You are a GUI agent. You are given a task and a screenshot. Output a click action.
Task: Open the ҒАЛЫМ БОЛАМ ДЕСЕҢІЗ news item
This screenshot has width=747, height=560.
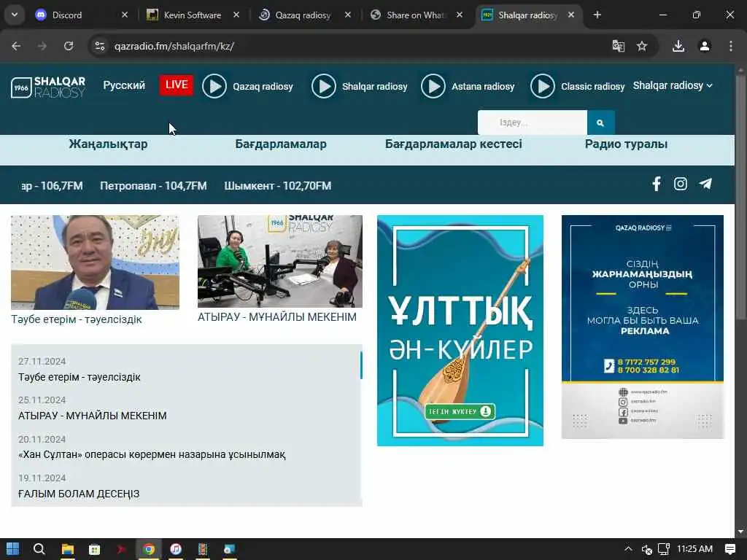point(79,494)
